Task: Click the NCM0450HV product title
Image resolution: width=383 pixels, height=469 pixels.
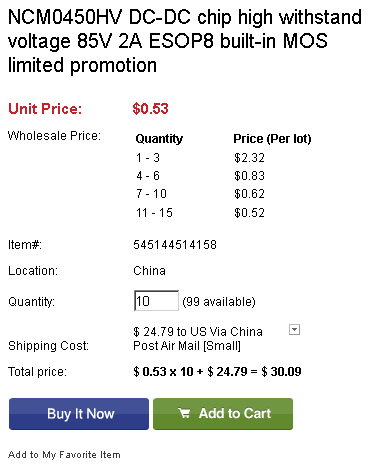Action: click(185, 41)
